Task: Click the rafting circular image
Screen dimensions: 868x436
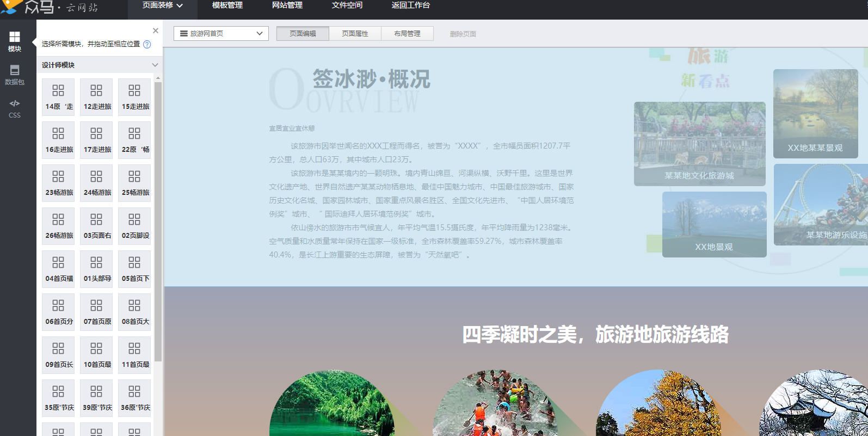Action: coord(495,403)
